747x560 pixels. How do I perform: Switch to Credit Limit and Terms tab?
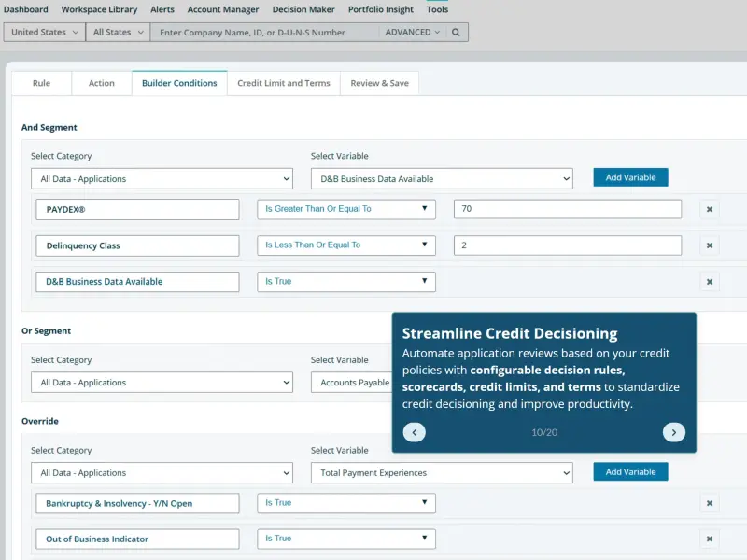pos(284,83)
